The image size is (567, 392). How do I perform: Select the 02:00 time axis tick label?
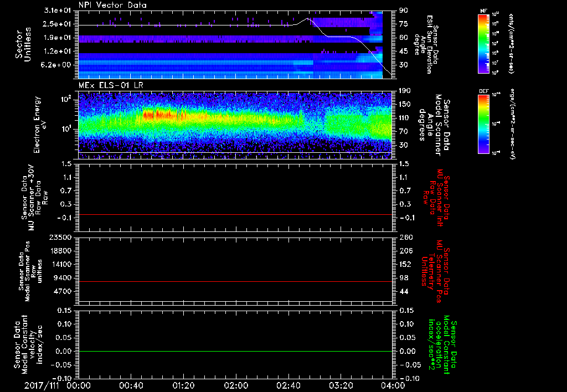pyautogui.click(x=235, y=385)
